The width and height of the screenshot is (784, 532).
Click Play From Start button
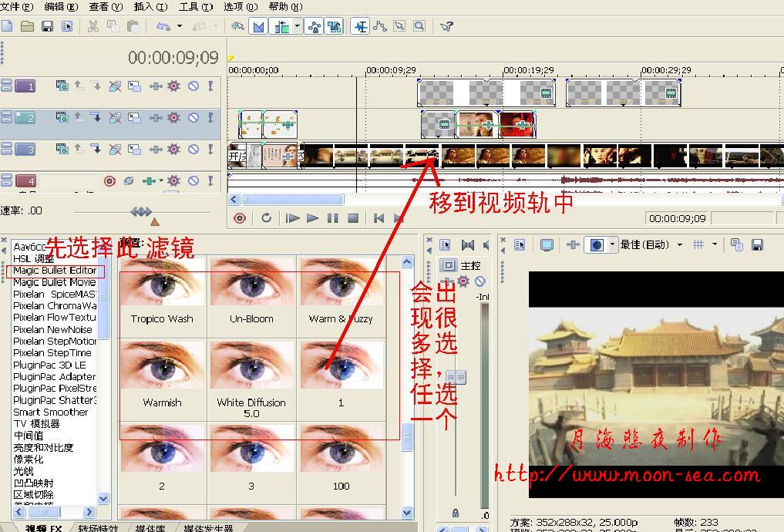click(292, 218)
